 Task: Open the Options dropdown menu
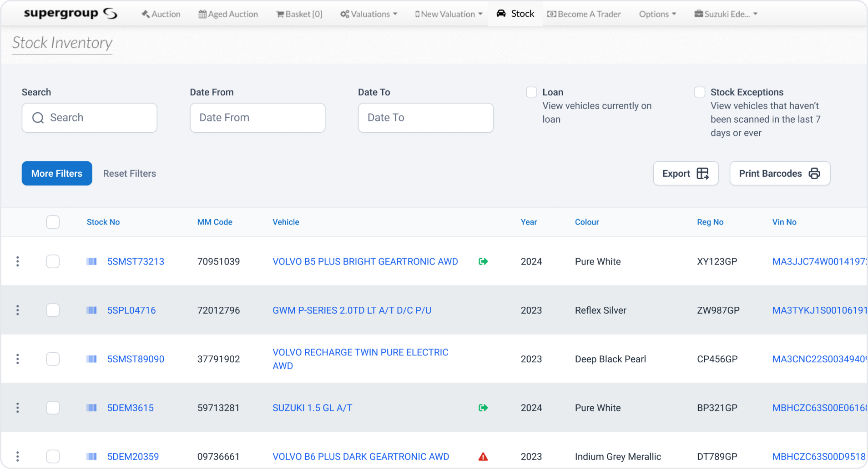click(657, 14)
